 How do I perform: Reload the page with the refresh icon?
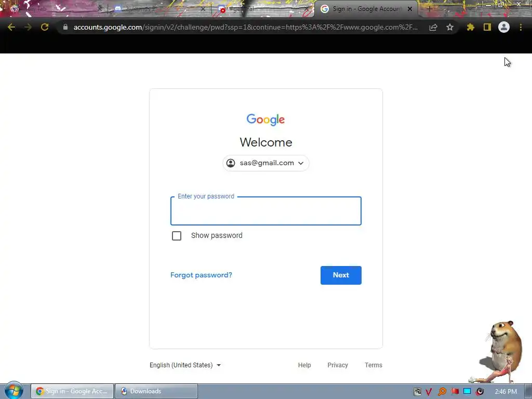click(x=45, y=27)
